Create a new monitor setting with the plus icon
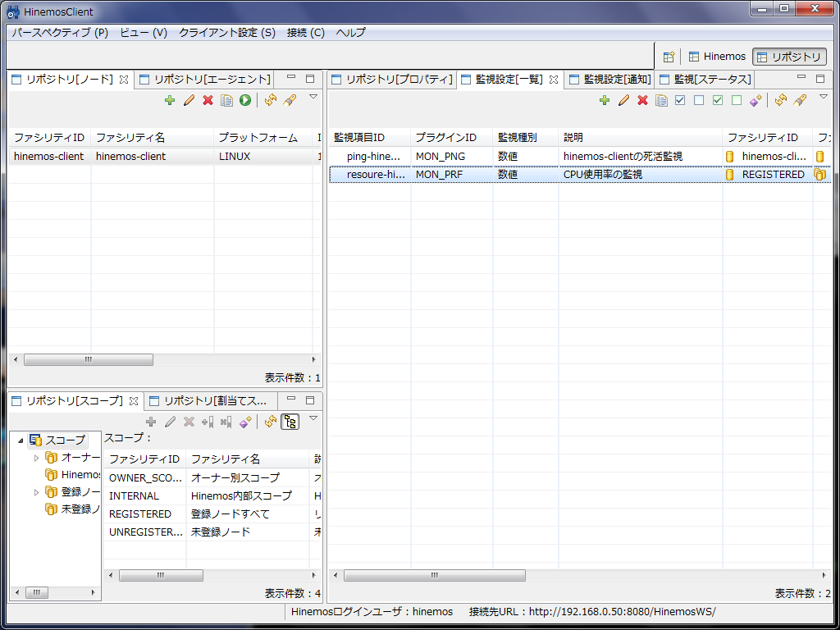 click(605, 100)
